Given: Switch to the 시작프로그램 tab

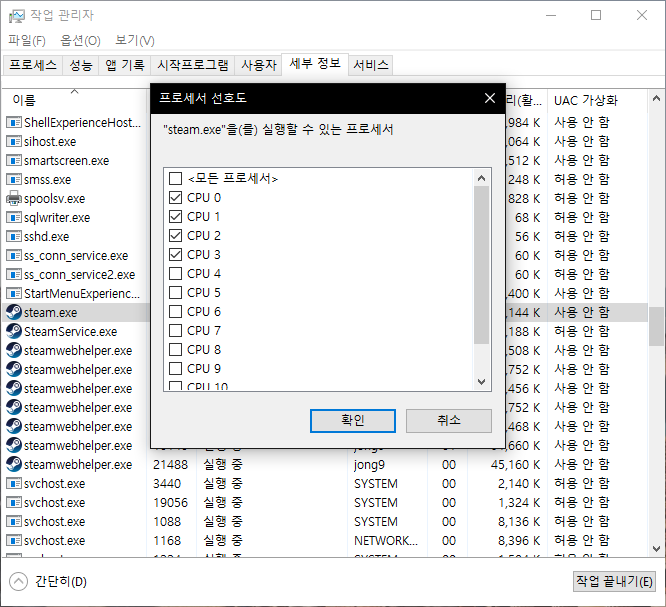Looking at the screenshot, I should click(193, 65).
